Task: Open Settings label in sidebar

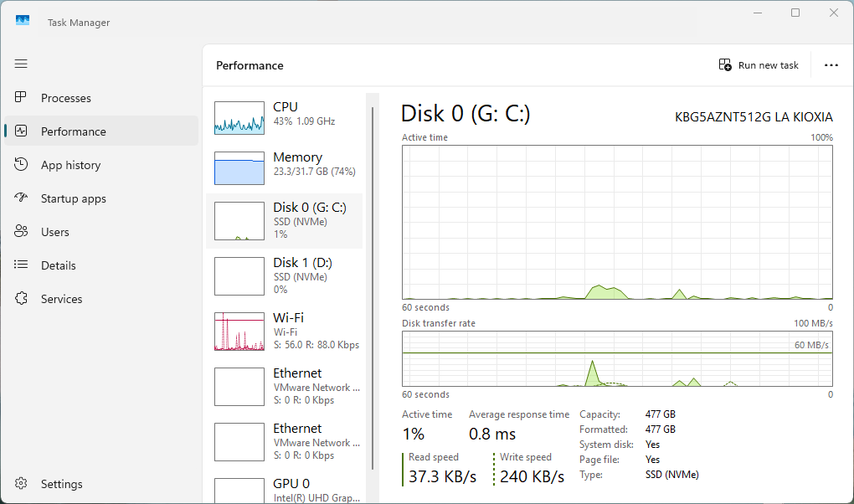Action: click(62, 484)
